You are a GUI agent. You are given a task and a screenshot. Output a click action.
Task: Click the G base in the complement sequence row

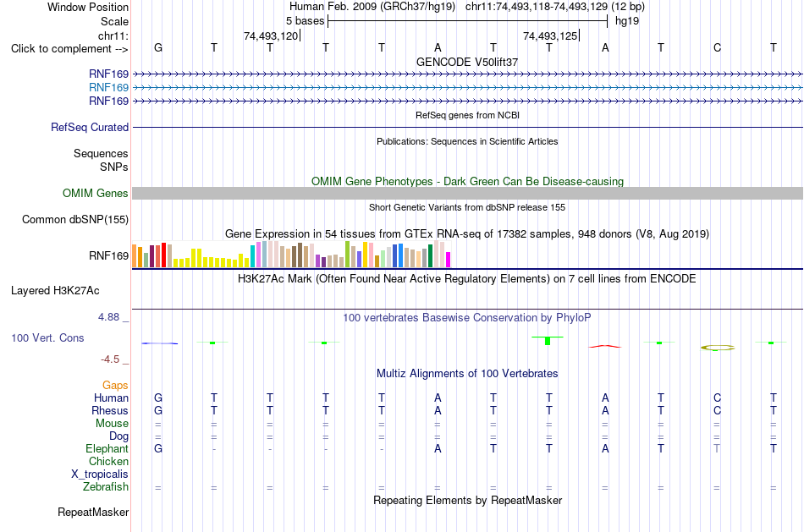point(158,47)
